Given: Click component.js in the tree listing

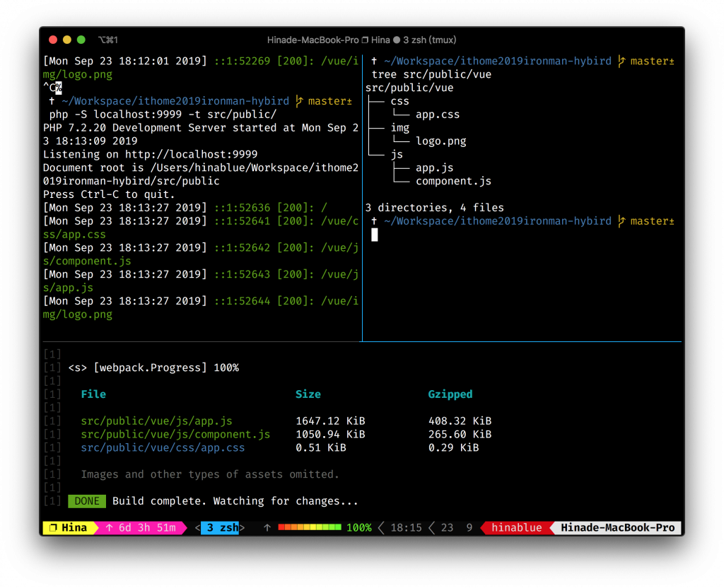Looking at the screenshot, I should (453, 182).
